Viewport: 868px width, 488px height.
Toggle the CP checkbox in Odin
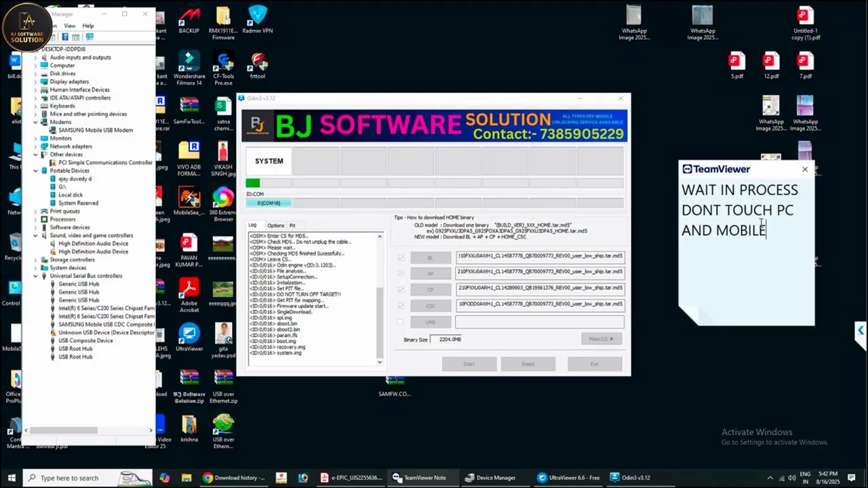(x=401, y=289)
